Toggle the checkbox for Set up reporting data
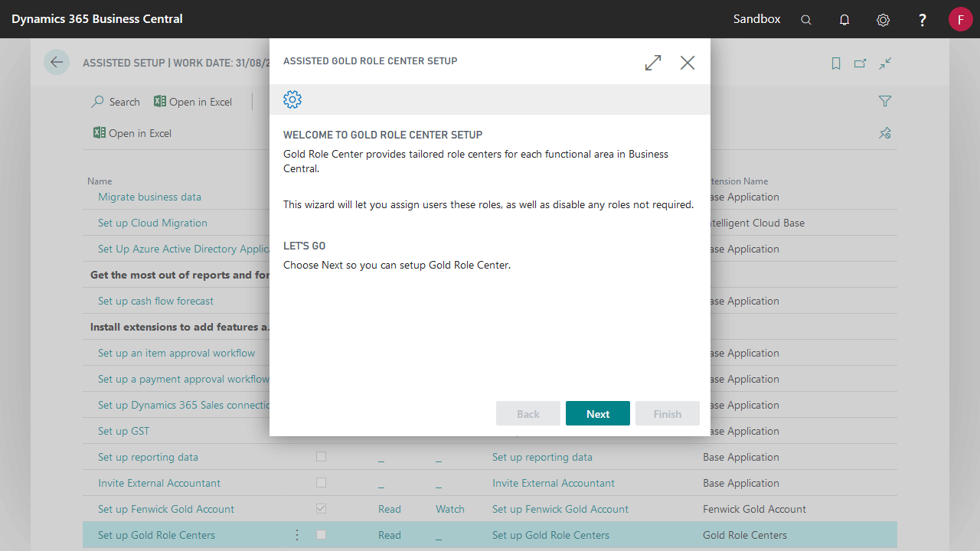The image size is (980, 551). [321, 456]
